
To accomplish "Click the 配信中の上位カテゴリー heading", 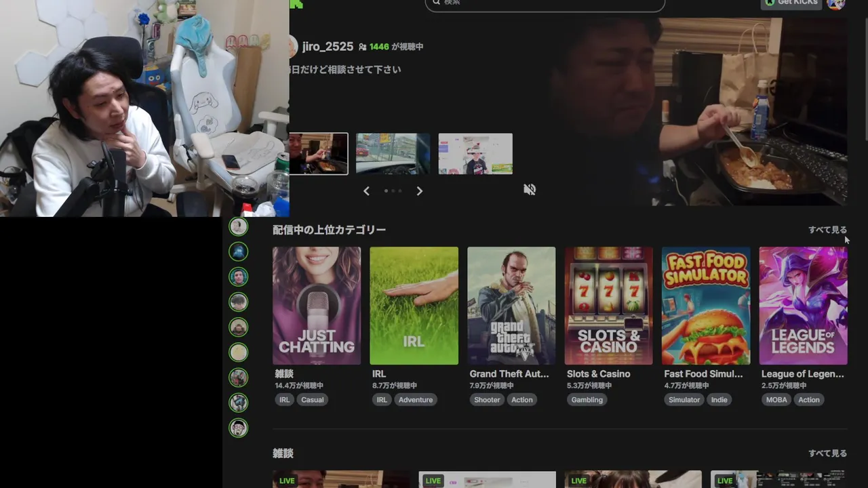I will 330,230.
